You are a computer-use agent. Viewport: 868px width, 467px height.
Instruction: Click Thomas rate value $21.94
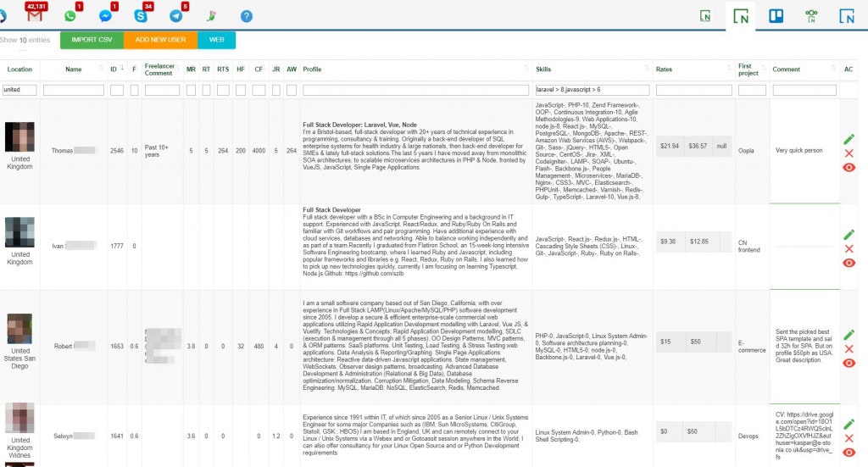[670, 146]
